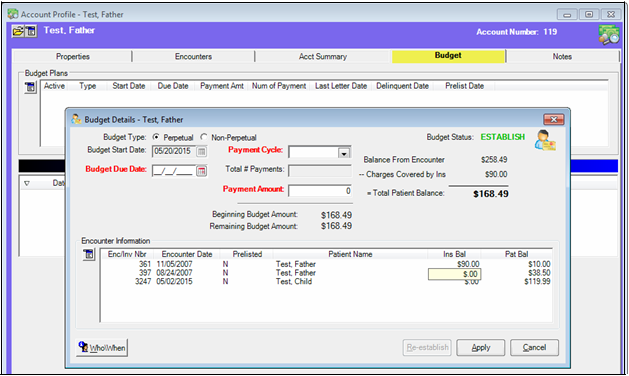Click the Total # Payments field
This screenshot has width=629, height=376.
pos(320,171)
